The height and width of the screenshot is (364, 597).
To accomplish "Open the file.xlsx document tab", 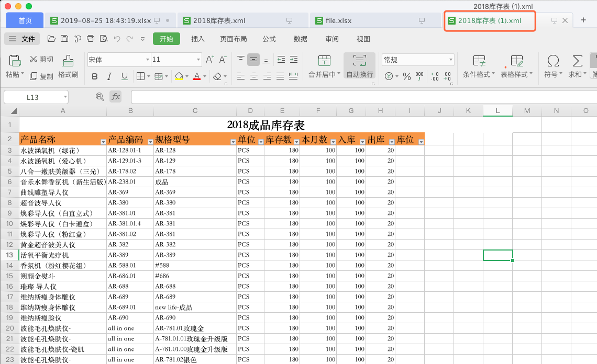I will pyautogui.click(x=375, y=20).
